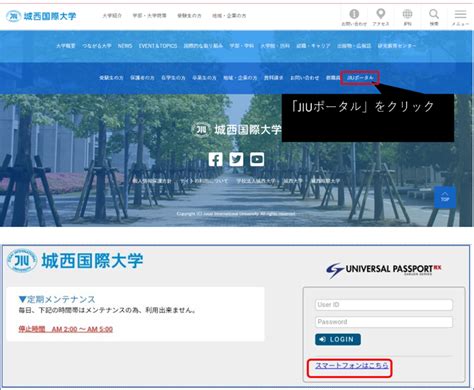The image size is (474, 390).
Task: Visit the university Twitter icon
Action: click(236, 159)
